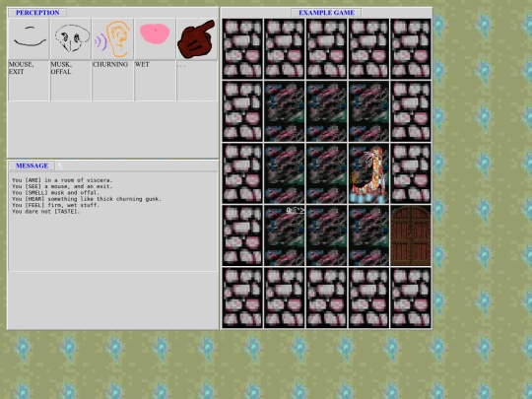Click the viscera tile directly left of the exit door

[368, 235]
